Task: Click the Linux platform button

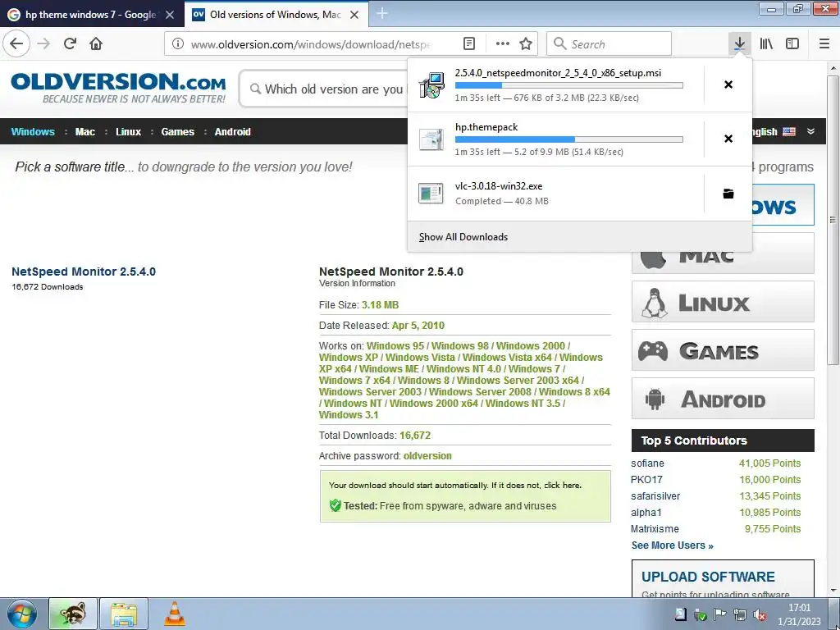Action: pyautogui.click(x=723, y=302)
